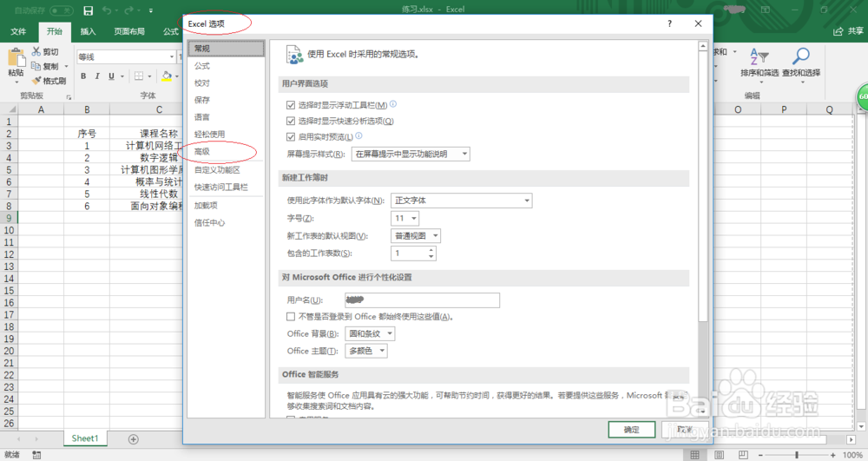Click the Save icon in Excel title bar
Viewport: 868px width, 461px height.
88,10
